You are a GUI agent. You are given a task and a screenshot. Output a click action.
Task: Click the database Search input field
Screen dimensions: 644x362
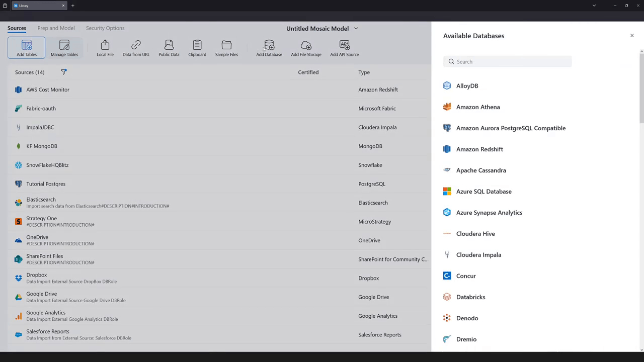tap(508, 62)
